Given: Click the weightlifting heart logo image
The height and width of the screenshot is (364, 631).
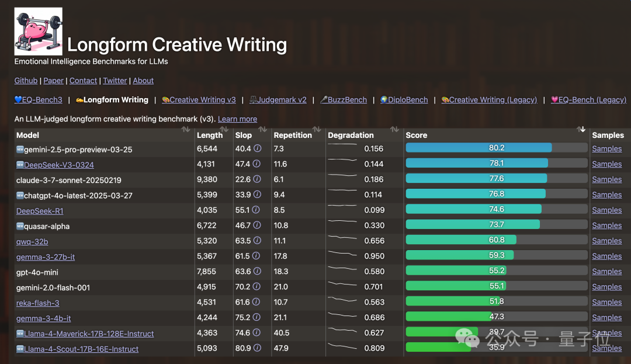Looking at the screenshot, I should [x=38, y=32].
